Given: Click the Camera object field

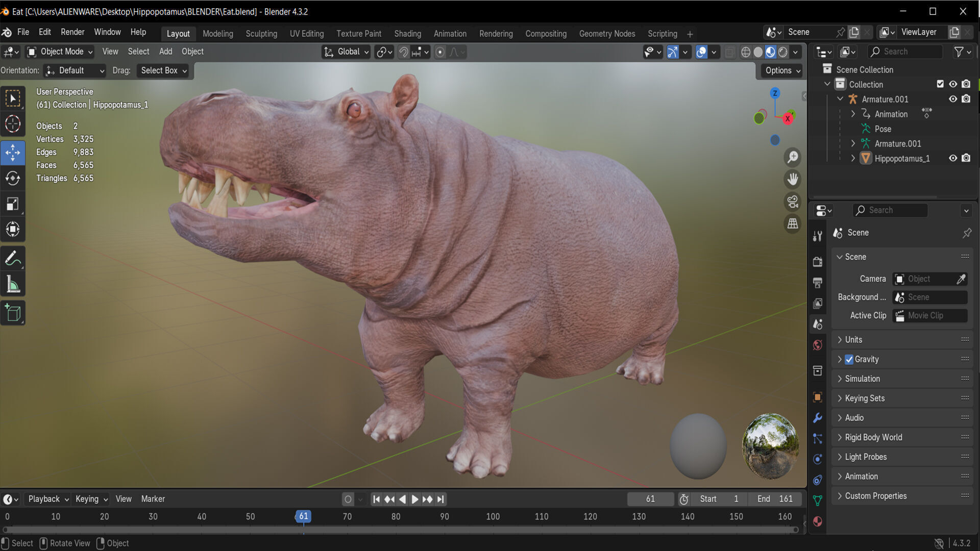Looking at the screenshot, I should coord(929,279).
